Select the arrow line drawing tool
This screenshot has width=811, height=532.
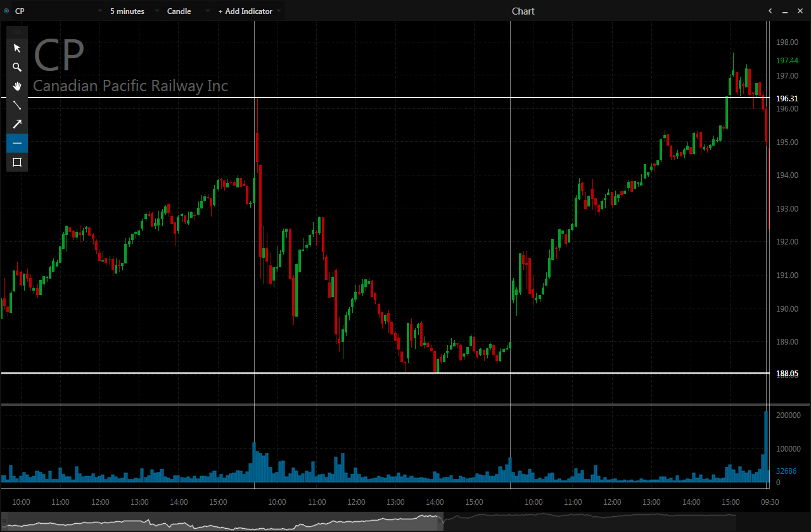(17, 124)
